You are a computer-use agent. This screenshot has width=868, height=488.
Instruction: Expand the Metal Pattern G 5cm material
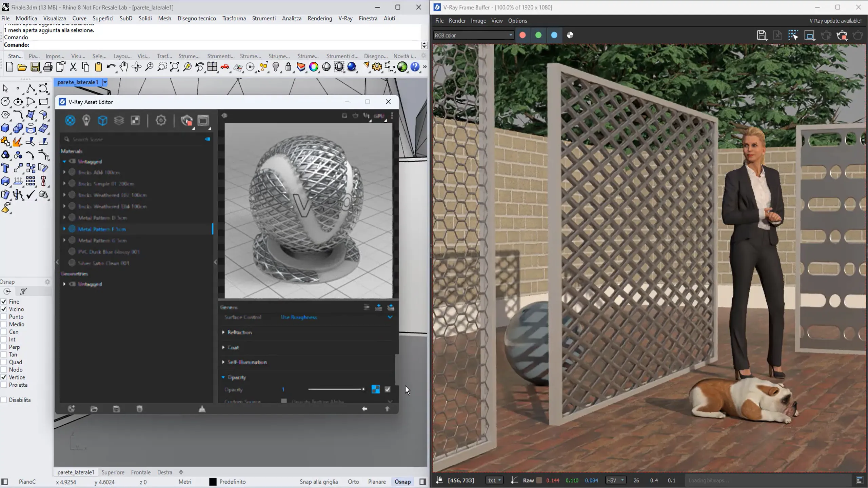pos(64,240)
